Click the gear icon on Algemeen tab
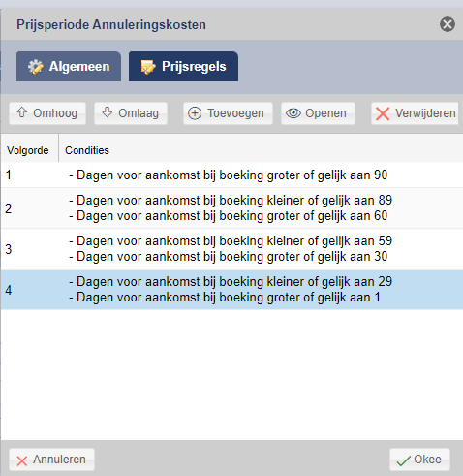The image size is (463, 476). coord(35,67)
